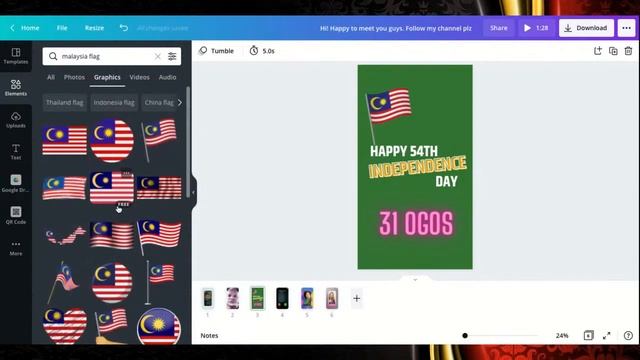Open the Text sidebar panel
This screenshot has height=360, width=640.
16,152
